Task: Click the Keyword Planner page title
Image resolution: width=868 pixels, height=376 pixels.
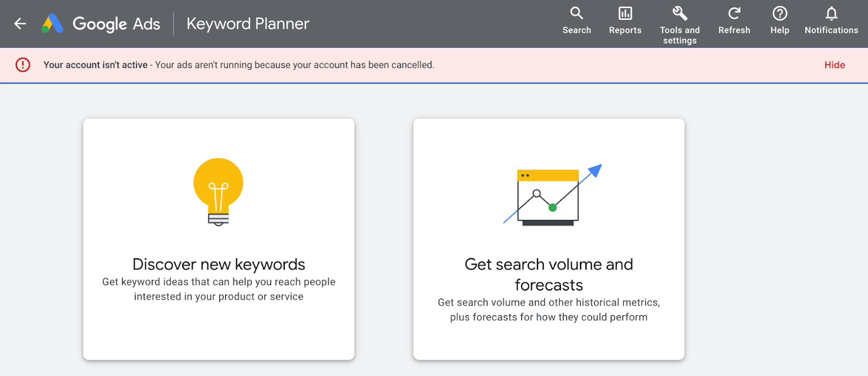Action: pos(248,24)
